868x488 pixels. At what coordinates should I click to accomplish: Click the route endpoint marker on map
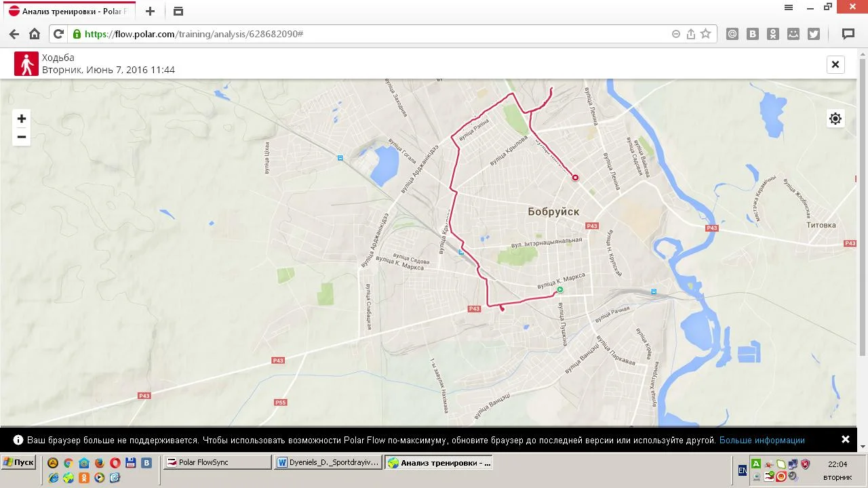pyautogui.click(x=576, y=178)
